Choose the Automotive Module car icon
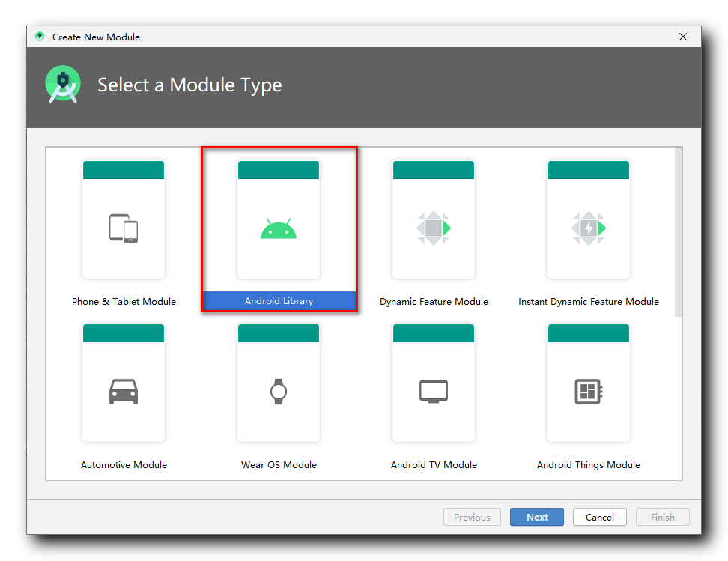Screen dimensions: 728x561 pos(124,392)
